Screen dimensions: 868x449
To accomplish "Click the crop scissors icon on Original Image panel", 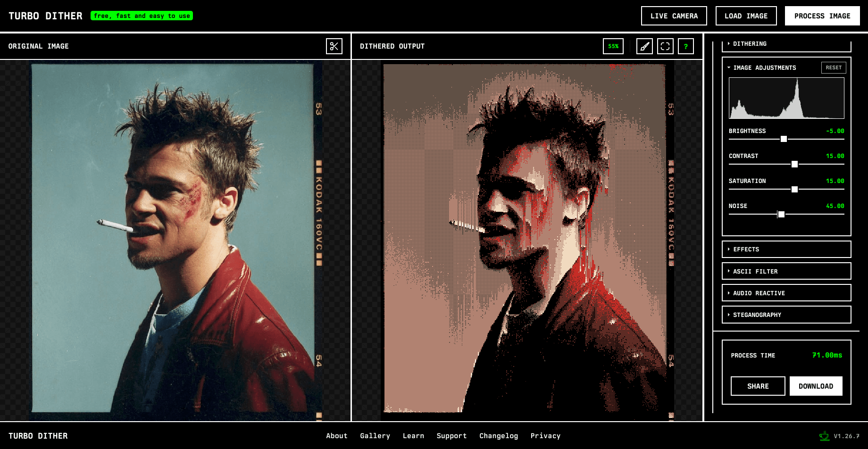I will click(334, 46).
